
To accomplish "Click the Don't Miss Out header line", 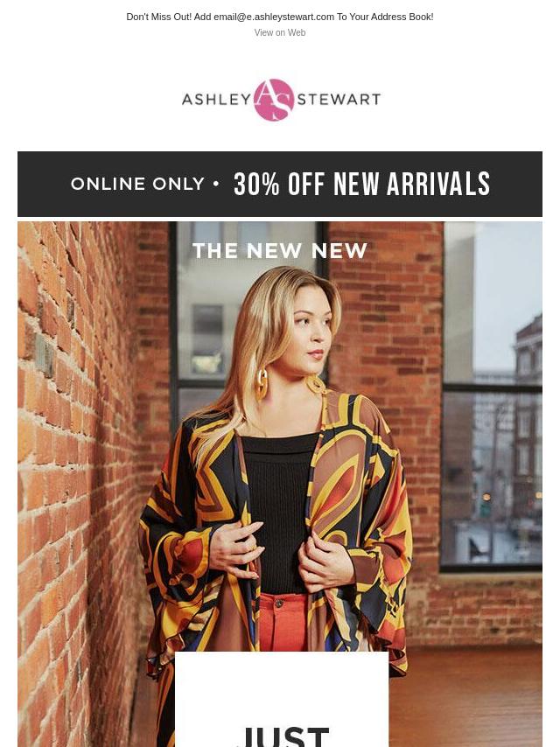I will 280,17.
